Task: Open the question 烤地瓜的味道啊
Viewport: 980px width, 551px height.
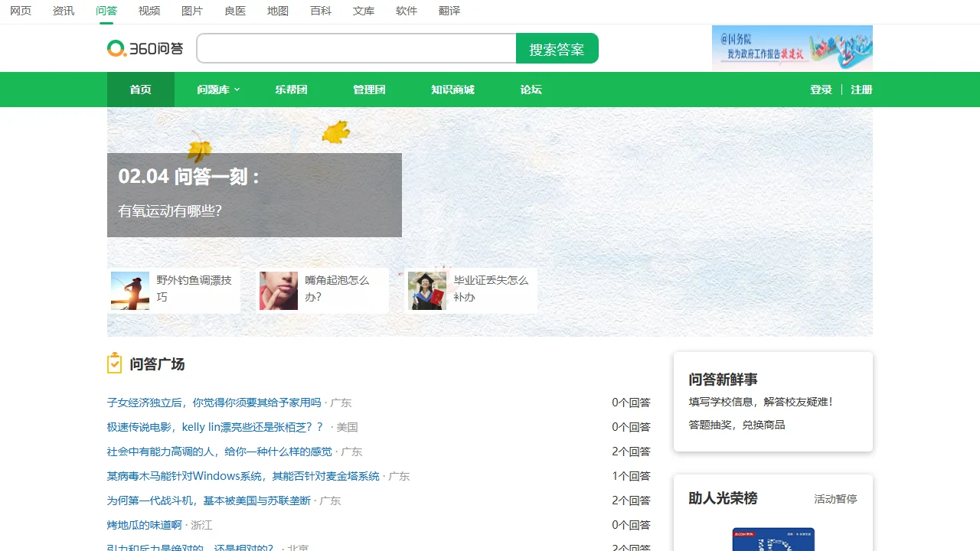Action: coord(145,525)
